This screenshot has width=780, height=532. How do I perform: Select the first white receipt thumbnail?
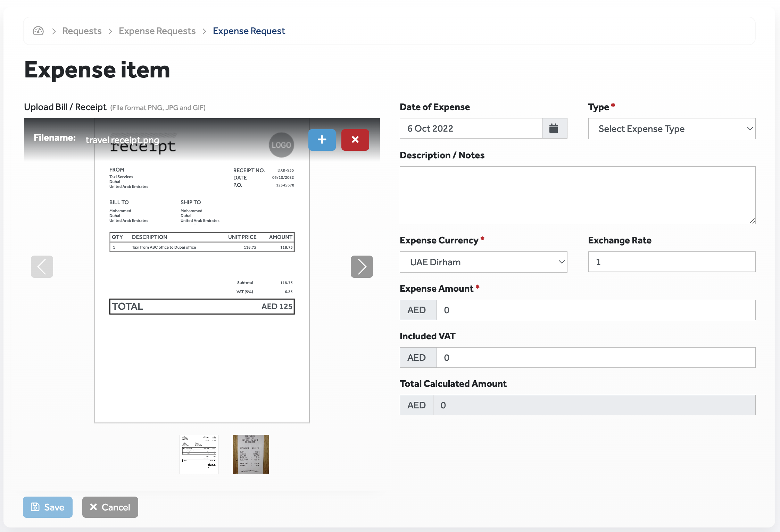[x=199, y=454]
